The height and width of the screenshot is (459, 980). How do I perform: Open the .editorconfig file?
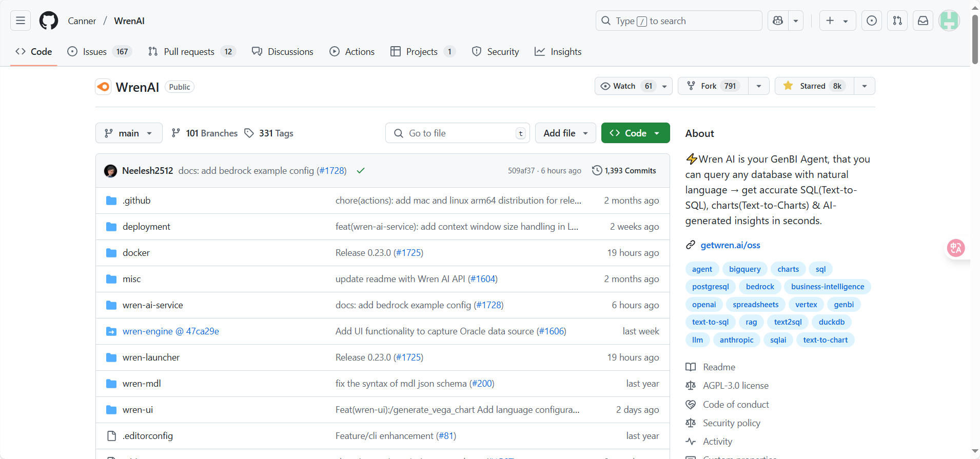click(147, 436)
